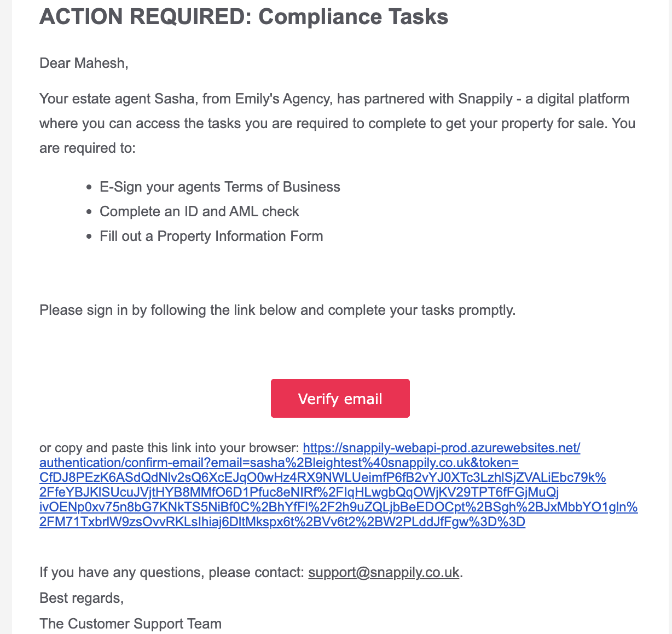
Task: Click "The Customer Support Team" signature
Action: [130, 624]
